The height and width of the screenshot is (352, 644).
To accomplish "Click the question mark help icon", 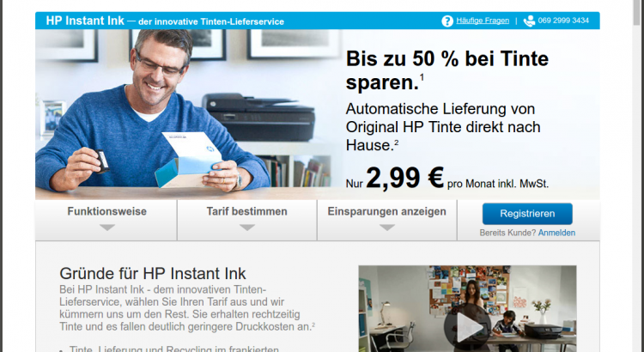I will coord(447,21).
